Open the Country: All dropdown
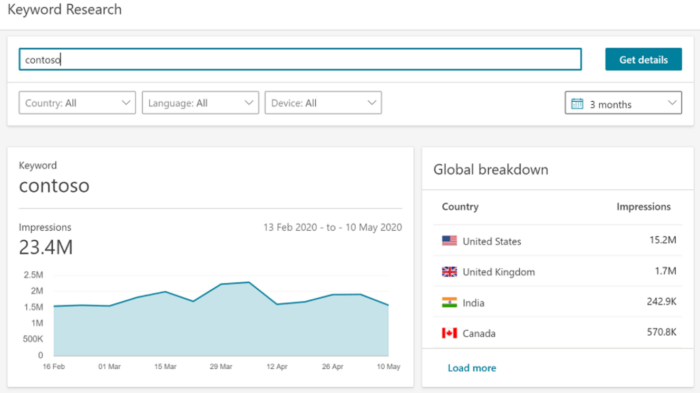 tap(77, 103)
